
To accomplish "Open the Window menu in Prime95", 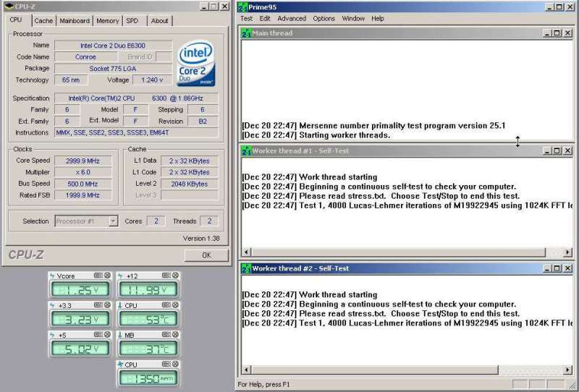I will (353, 19).
